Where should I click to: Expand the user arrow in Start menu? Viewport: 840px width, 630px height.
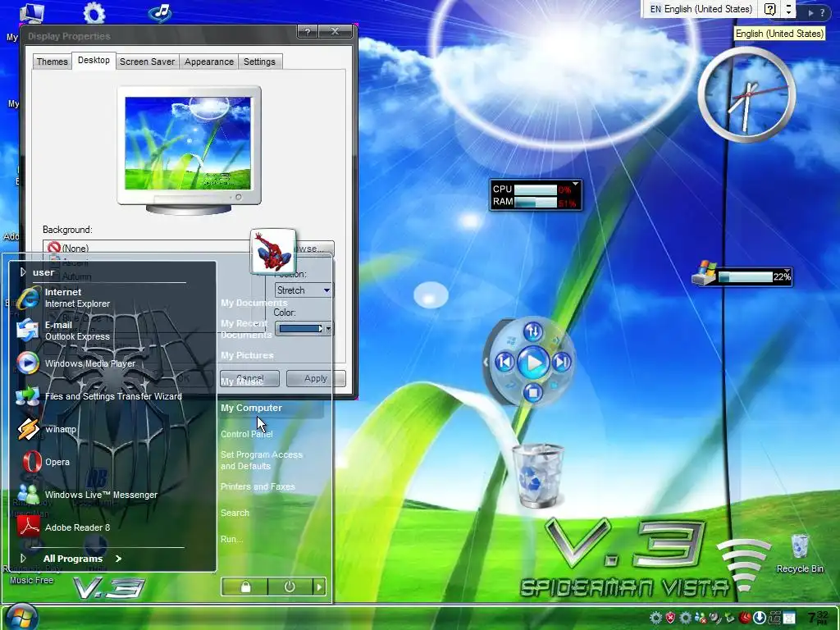[x=23, y=272]
